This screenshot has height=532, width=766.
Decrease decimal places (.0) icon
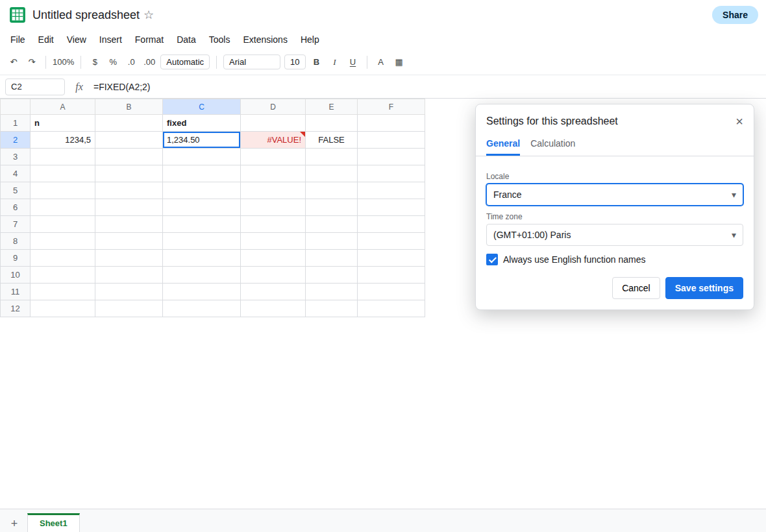pos(131,62)
